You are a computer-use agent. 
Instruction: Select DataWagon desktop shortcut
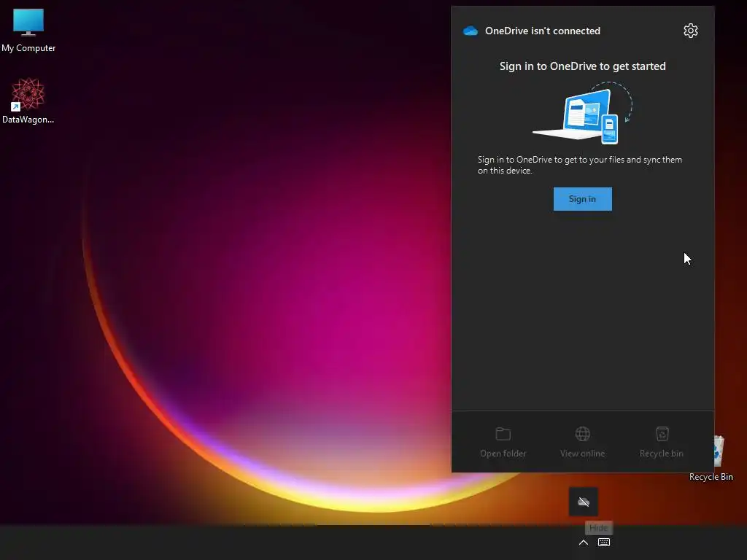[28, 101]
